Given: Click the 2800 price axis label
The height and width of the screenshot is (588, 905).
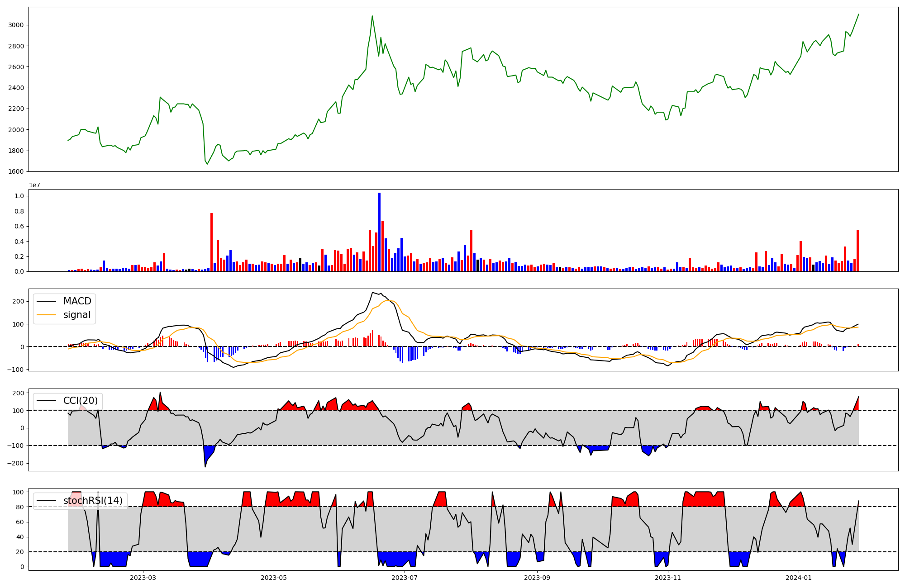Looking at the screenshot, I should coord(16,46).
